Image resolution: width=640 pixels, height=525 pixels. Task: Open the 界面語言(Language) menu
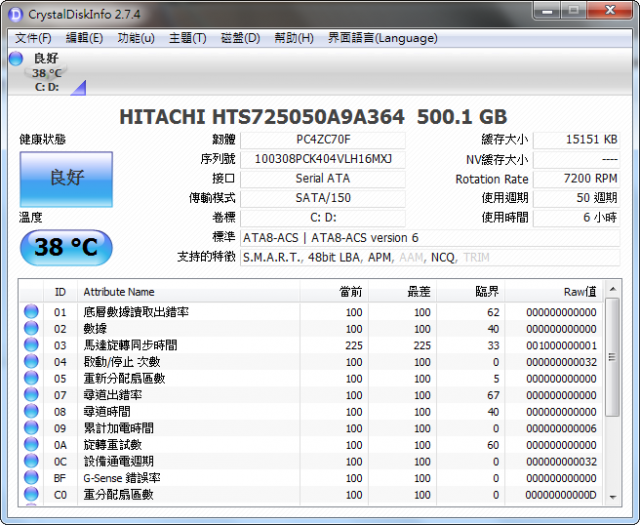(x=382, y=38)
